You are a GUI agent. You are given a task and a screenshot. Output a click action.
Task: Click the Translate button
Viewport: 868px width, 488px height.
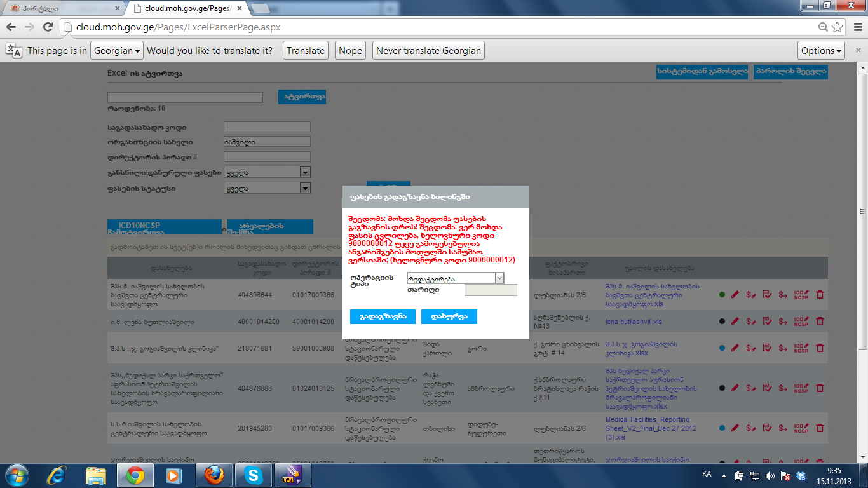(305, 51)
